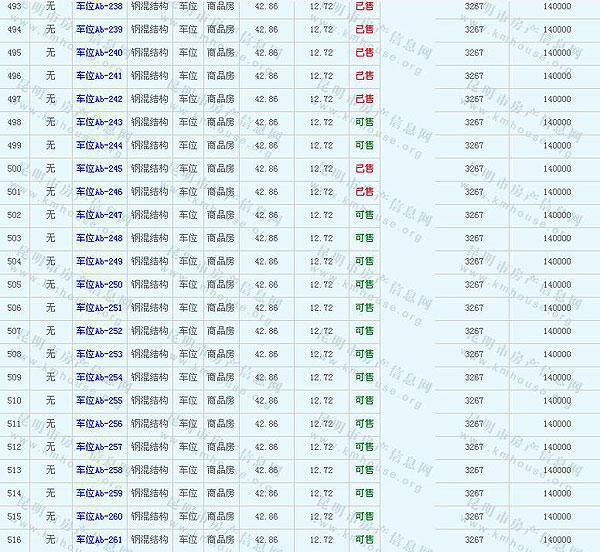Click the 140000 price in row 507
This screenshot has width=600, height=552.
coord(556,331)
